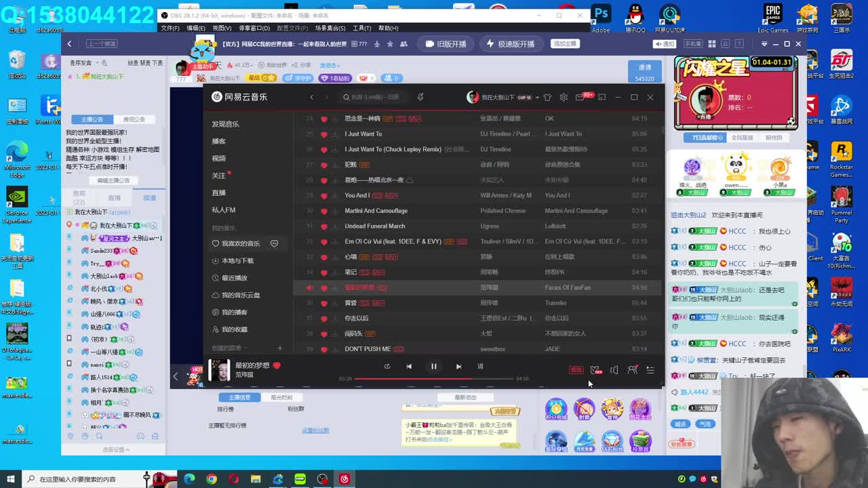Image resolution: width=868 pixels, height=488 pixels.
Task: Open 私人FM in the sidebar
Action: pyautogui.click(x=224, y=210)
